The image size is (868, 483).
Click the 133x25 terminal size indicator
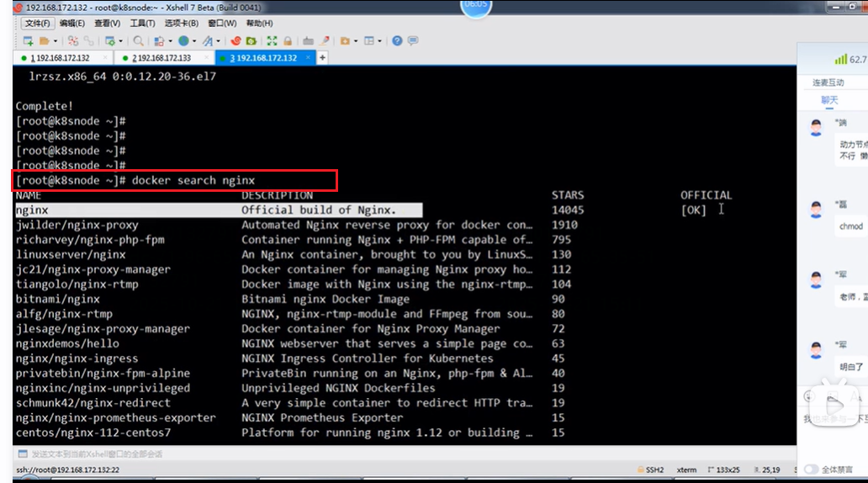point(723,470)
